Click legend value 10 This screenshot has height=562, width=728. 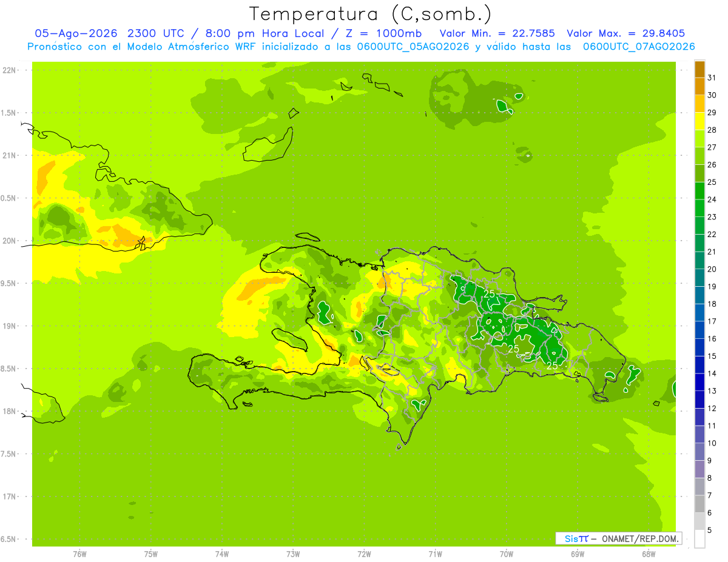712,443
